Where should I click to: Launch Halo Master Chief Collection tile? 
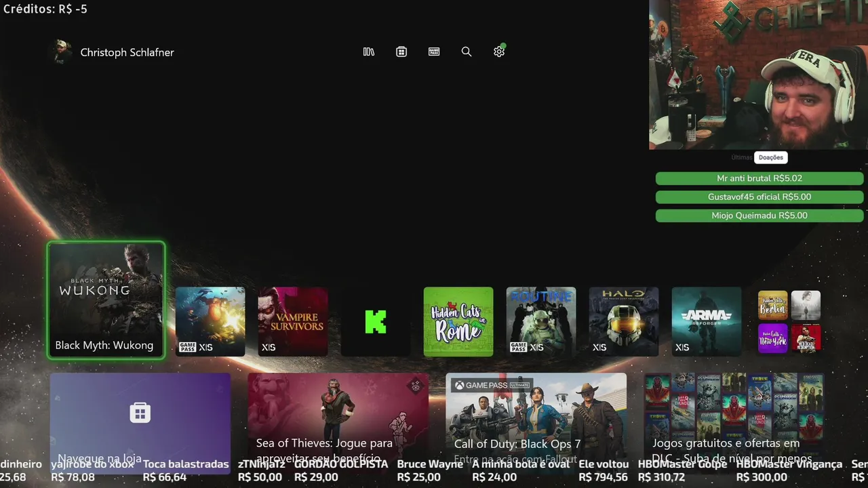624,321
